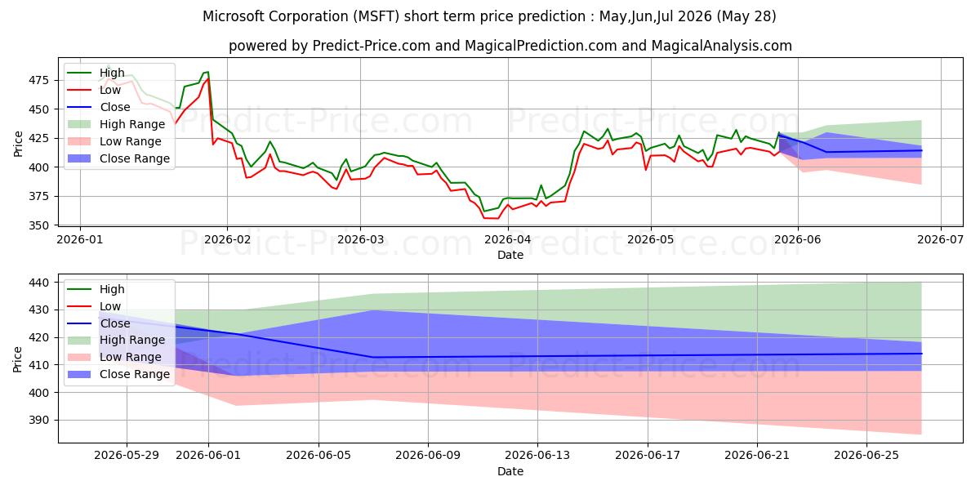Click the Close Range blue swatch in top legend
Image resolution: width=980 pixels, height=490 pixels.
click(x=80, y=158)
